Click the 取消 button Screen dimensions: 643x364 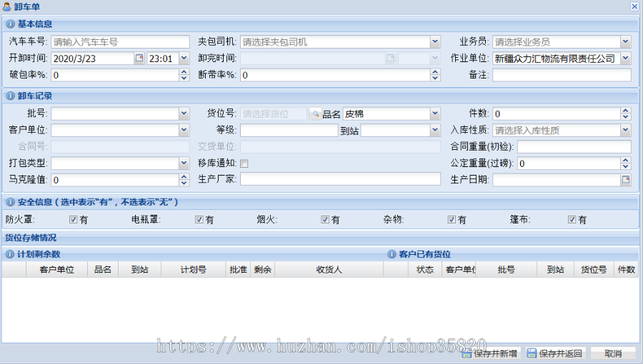[x=613, y=353]
